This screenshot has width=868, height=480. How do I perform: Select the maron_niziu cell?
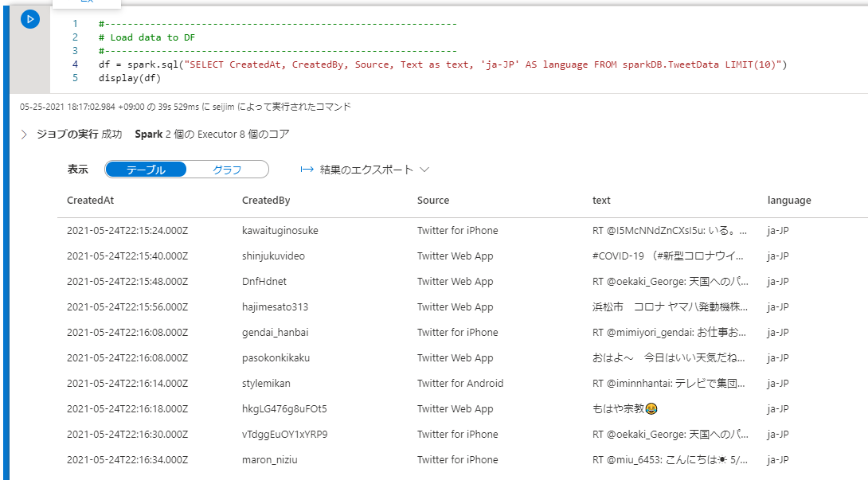tap(270, 459)
